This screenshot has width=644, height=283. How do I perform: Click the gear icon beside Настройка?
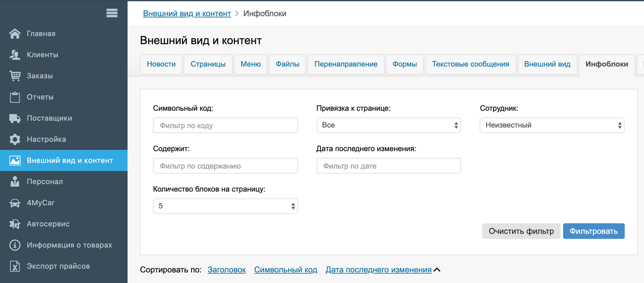(x=15, y=139)
